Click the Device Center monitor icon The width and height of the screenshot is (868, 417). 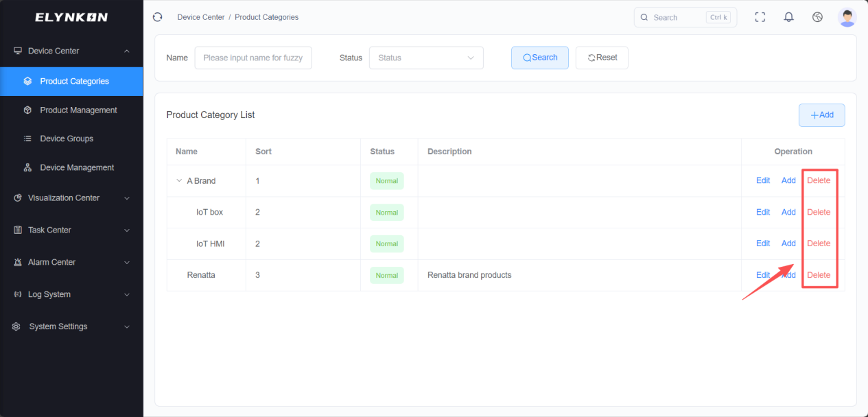[x=18, y=51]
